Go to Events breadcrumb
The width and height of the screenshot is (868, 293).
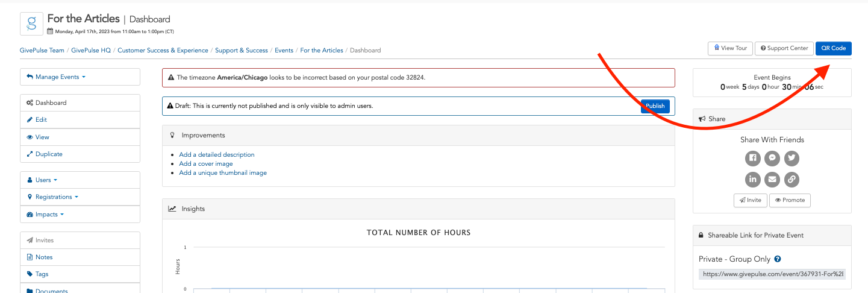284,51
